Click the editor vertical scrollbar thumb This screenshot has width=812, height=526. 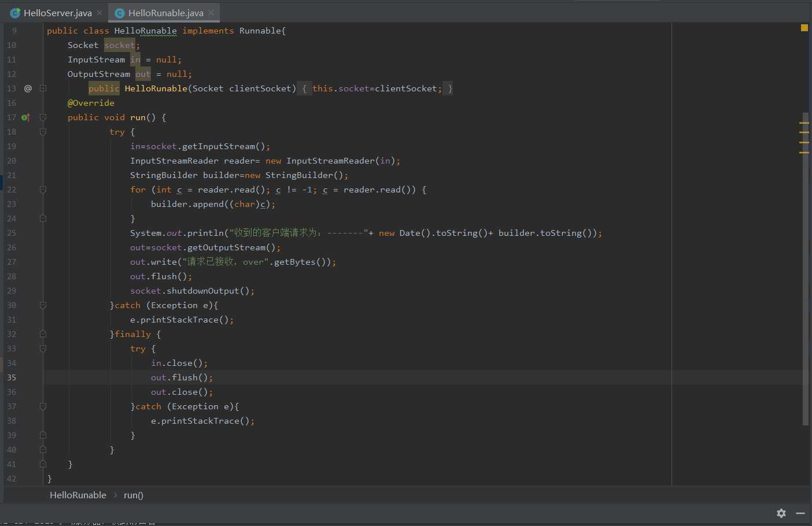click(806, 269)
